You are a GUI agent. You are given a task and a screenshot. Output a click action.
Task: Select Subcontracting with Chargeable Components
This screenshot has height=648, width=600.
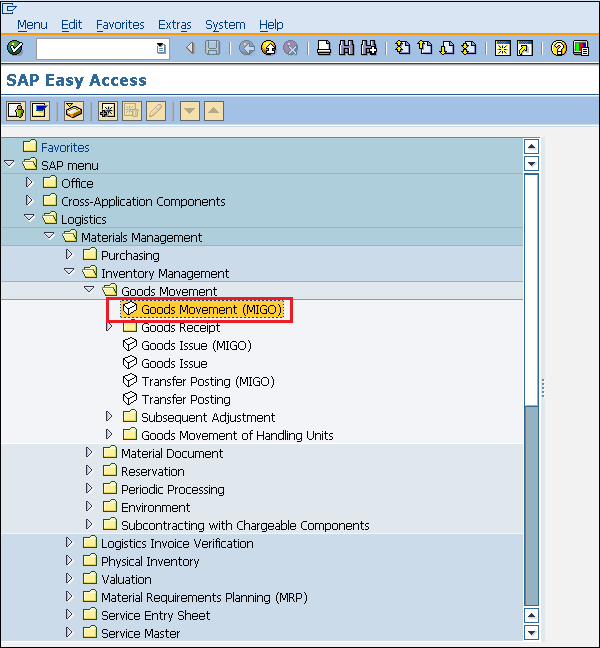click(x=245, y=526)
